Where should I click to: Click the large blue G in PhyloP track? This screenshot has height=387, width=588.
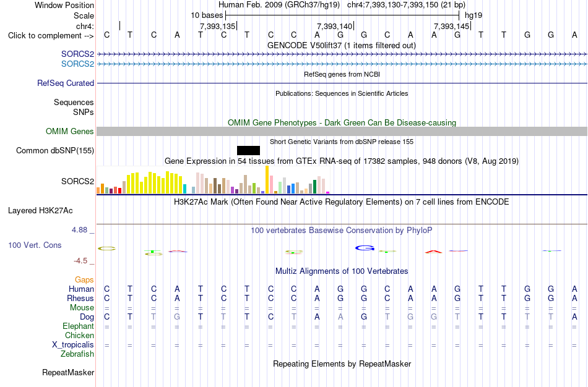(365, 248)
